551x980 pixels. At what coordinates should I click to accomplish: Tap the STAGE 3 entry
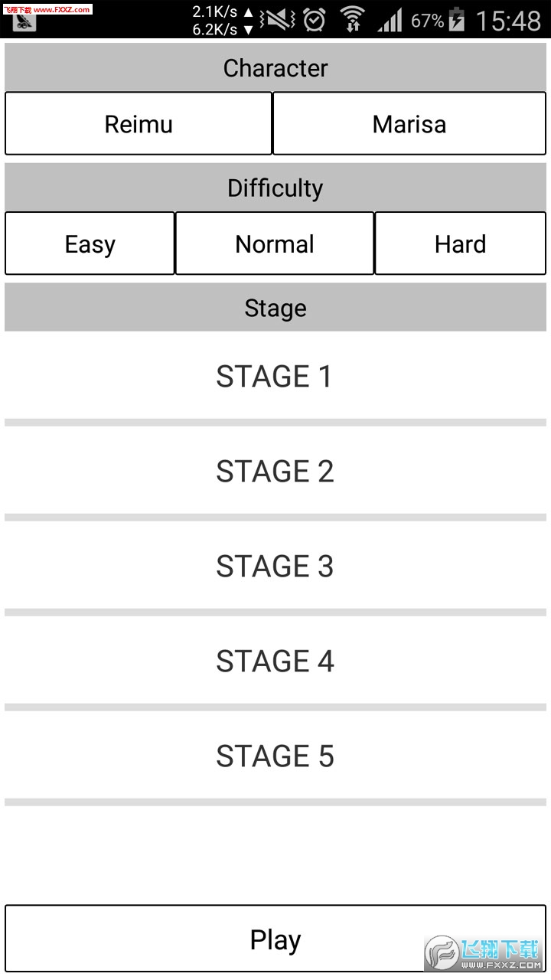click(x=275, y=567)
